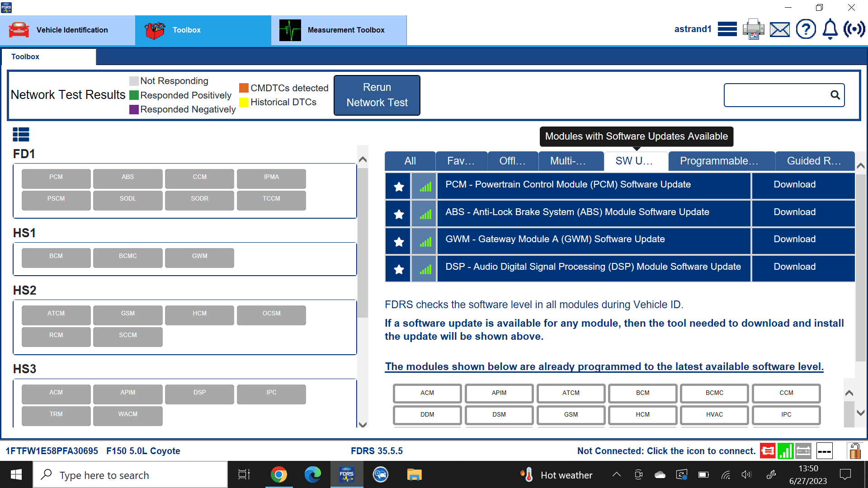Open the hamburger menu next to astrand1

[727, 29]
